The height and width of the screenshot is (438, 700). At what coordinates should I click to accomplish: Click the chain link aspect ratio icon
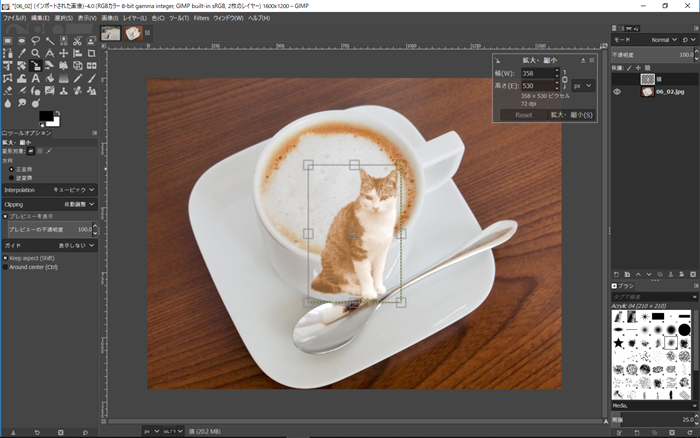click(x=564, y=79)
